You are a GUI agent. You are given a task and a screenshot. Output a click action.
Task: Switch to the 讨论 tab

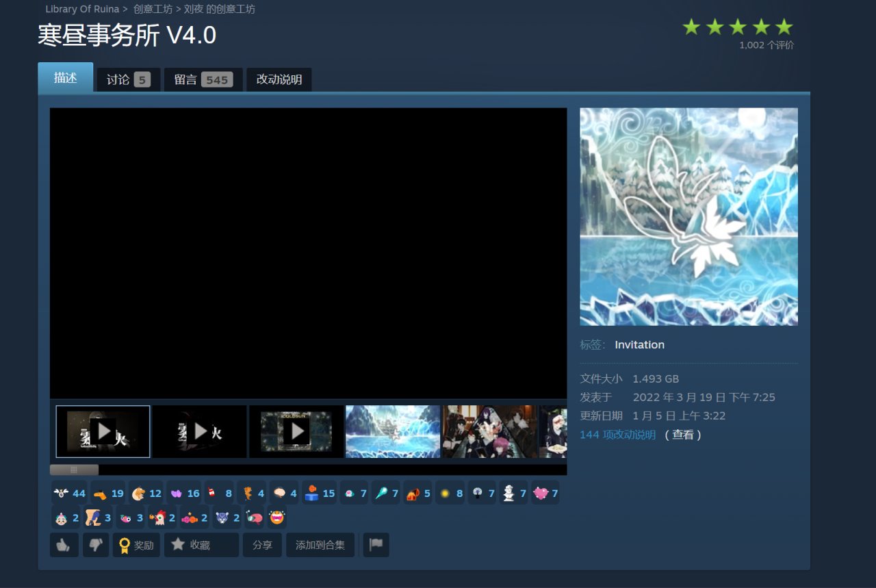(129, 79)
